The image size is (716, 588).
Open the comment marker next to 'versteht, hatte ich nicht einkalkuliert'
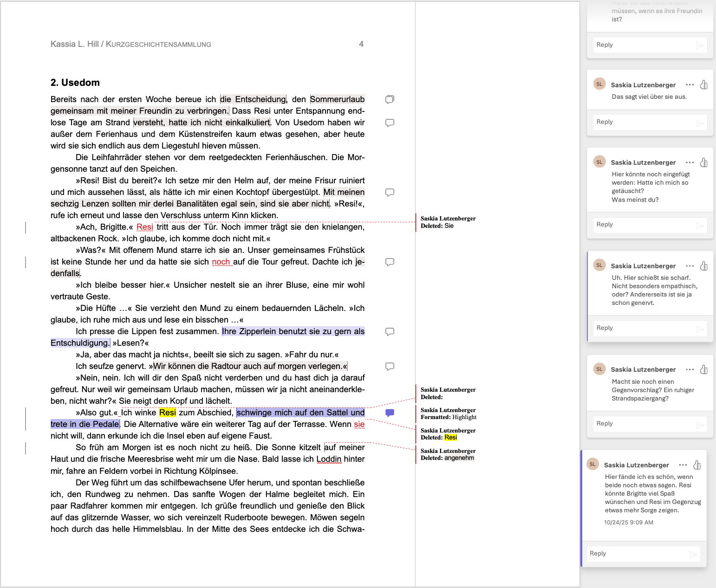(x=390, y=123)
